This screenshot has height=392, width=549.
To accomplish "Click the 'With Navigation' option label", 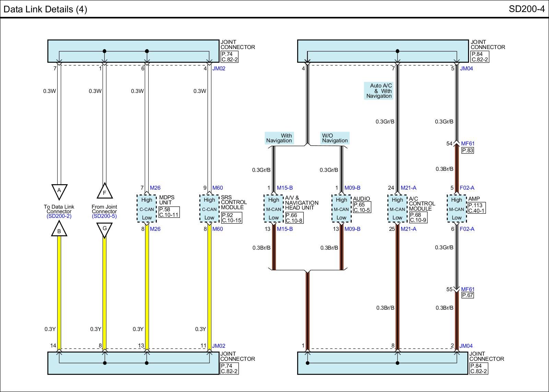I will pos(279,138).
